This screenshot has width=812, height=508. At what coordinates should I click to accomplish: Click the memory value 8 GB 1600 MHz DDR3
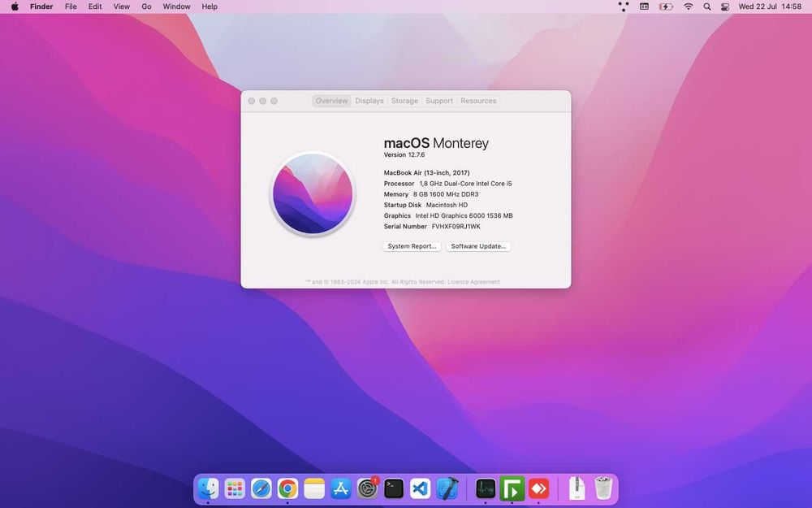click(446, 194)
